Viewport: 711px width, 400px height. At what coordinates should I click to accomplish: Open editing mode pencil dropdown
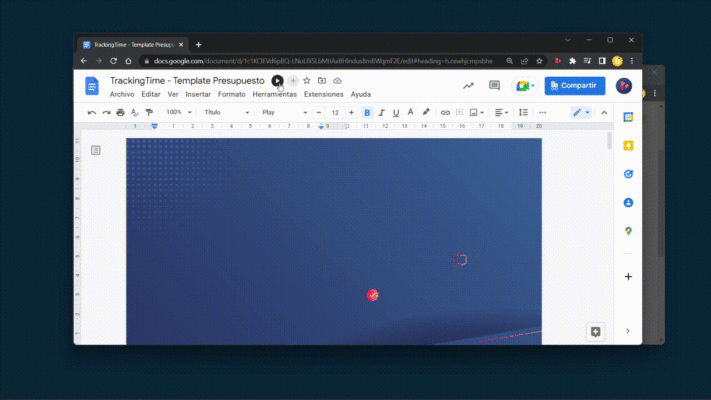point(581,112)
